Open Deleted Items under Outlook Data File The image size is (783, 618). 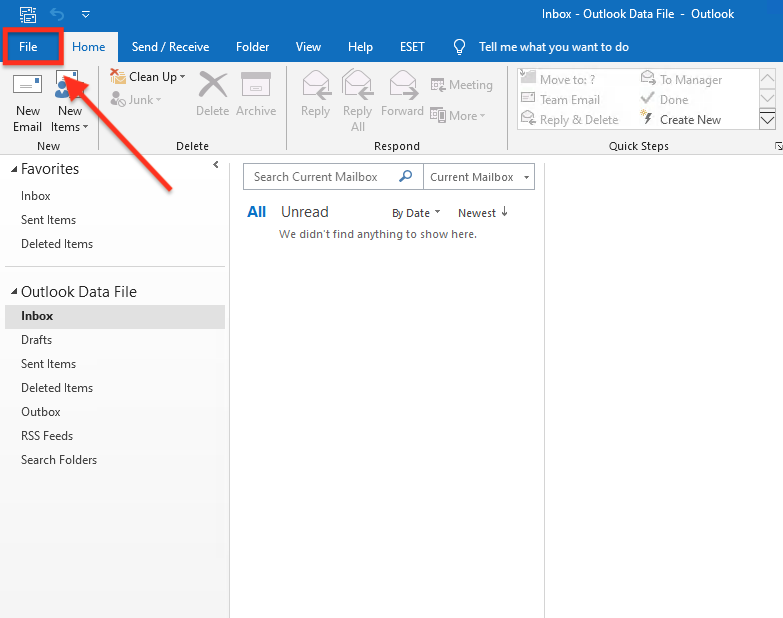tap(57, 388)
